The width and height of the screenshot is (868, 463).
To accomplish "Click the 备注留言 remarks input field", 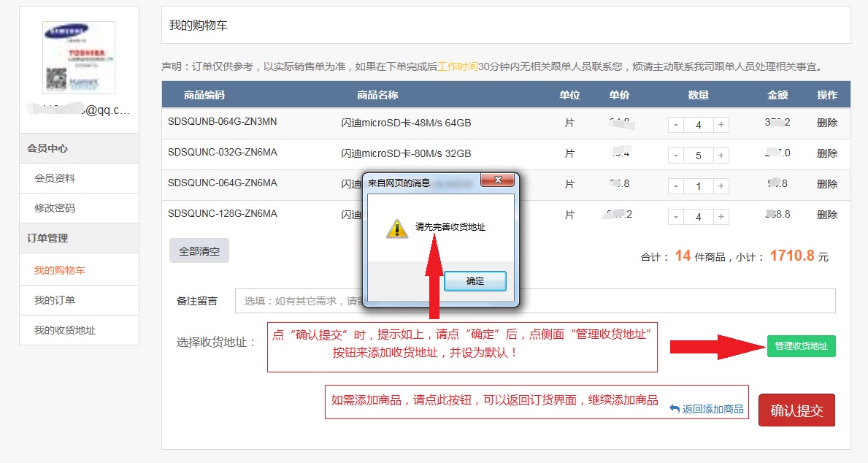I will click(535, 301).
